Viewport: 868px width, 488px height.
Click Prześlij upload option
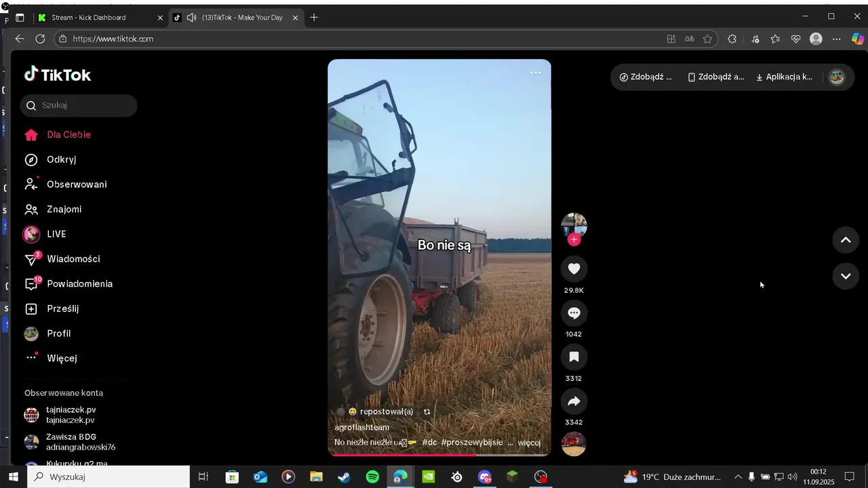click(x=52, y=309)
